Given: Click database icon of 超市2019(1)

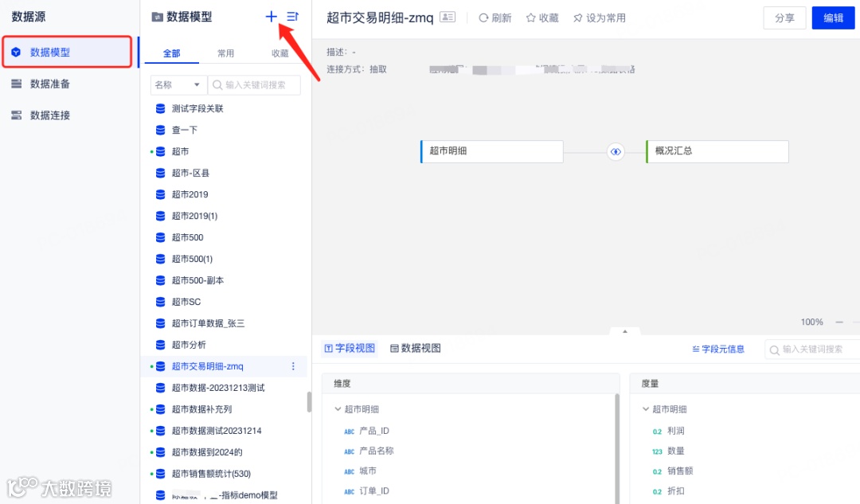Looking at the screenshot, I should click(x=160, y=216).
